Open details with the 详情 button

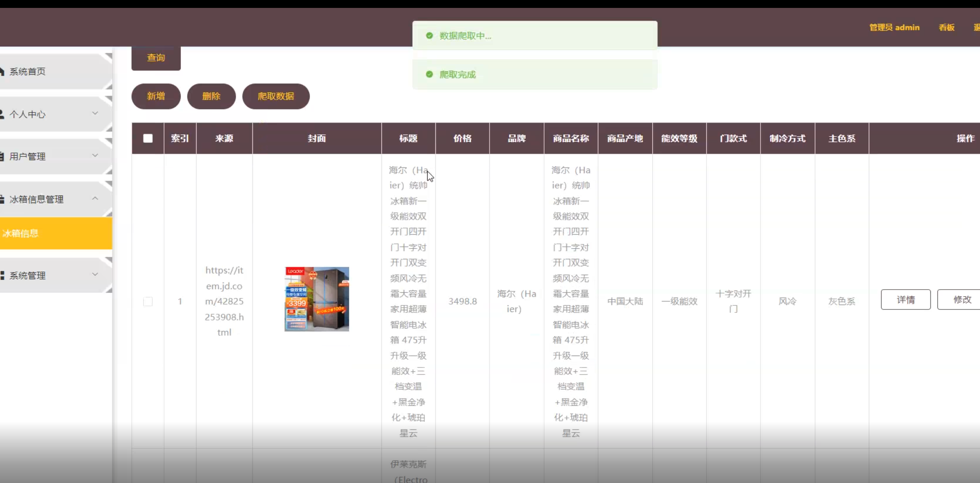pyautogui.click(x=906, y=299)
